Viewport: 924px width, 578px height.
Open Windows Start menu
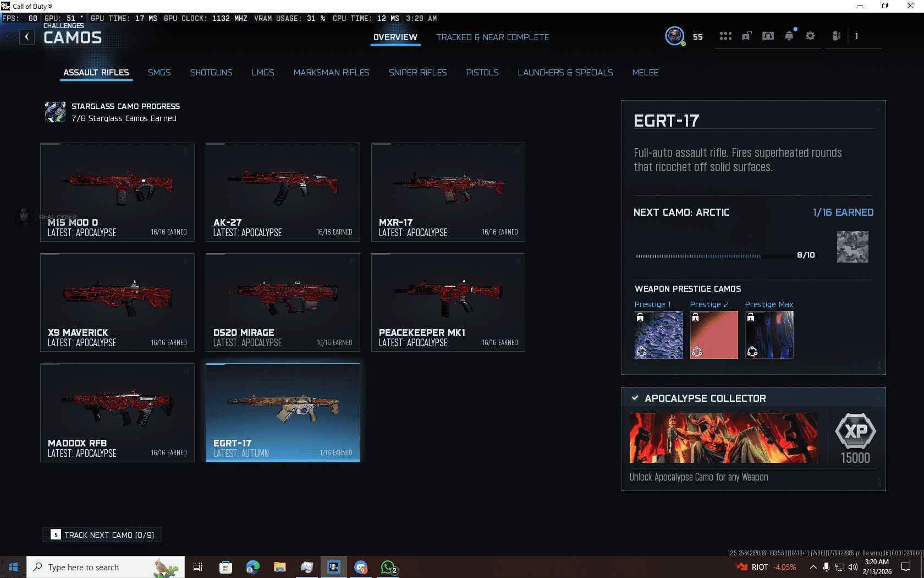click(x=13, y=567)
